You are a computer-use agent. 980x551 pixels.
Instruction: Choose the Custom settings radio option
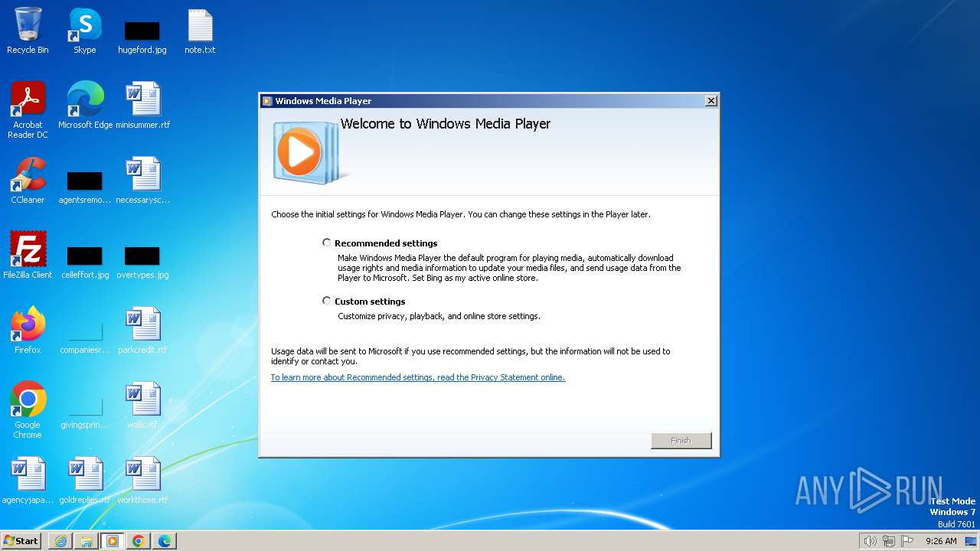tap(327, 301)
